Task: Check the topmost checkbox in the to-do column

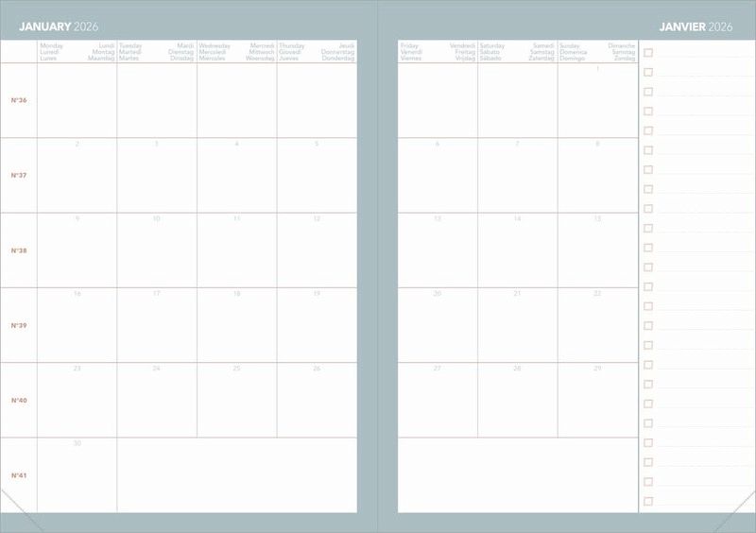Action: pyautogui.click(x=648, y=53)
